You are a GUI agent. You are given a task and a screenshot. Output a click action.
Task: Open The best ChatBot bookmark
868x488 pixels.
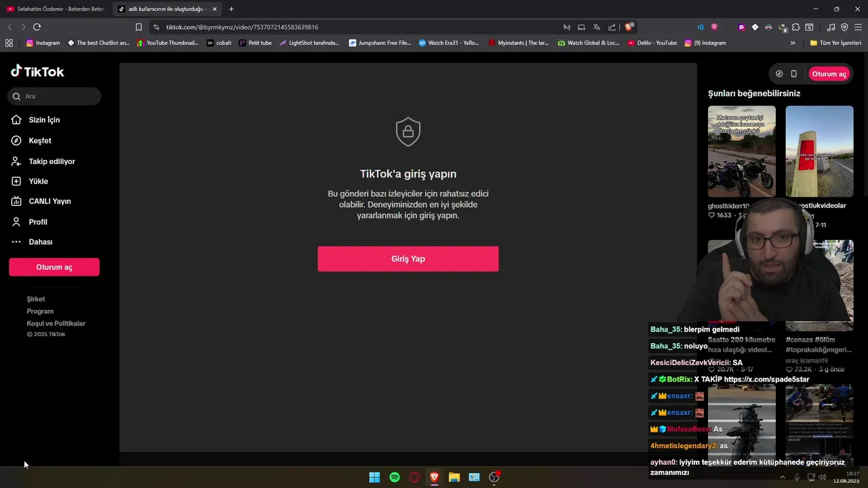click(98, 43)
